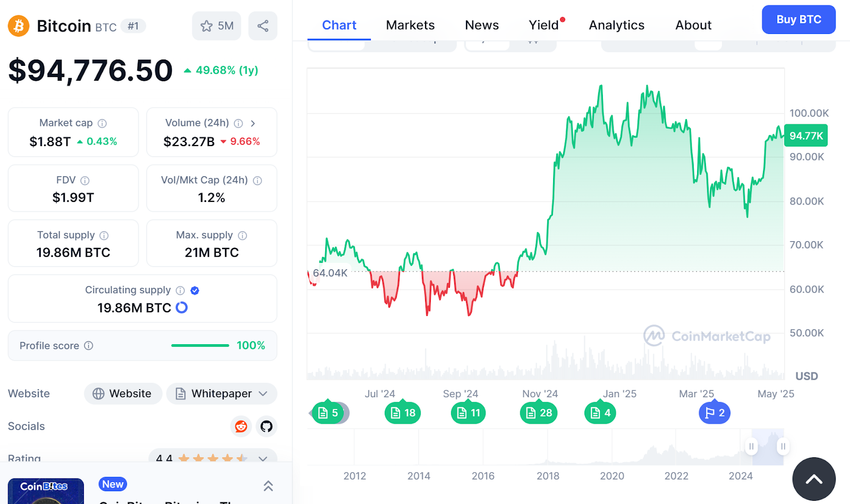
Task: Open the News tab
Action: click(482, 25)
